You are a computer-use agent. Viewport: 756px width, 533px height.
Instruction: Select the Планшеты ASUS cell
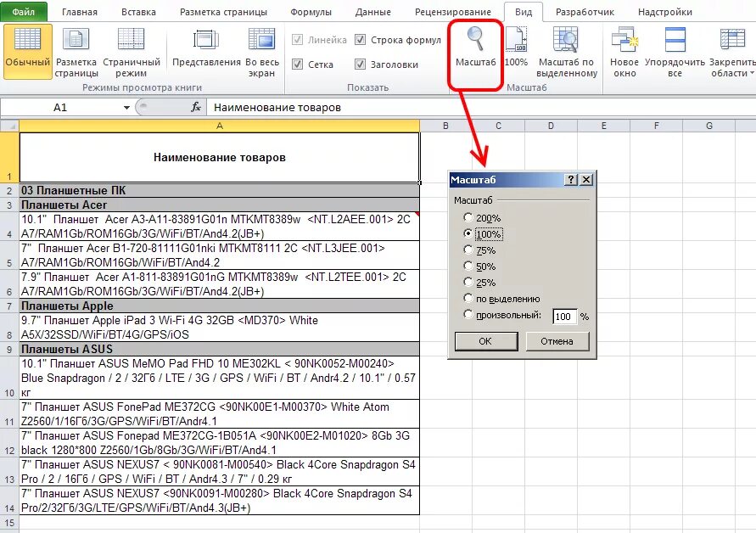pyautogui.click(x=220, y=349)
